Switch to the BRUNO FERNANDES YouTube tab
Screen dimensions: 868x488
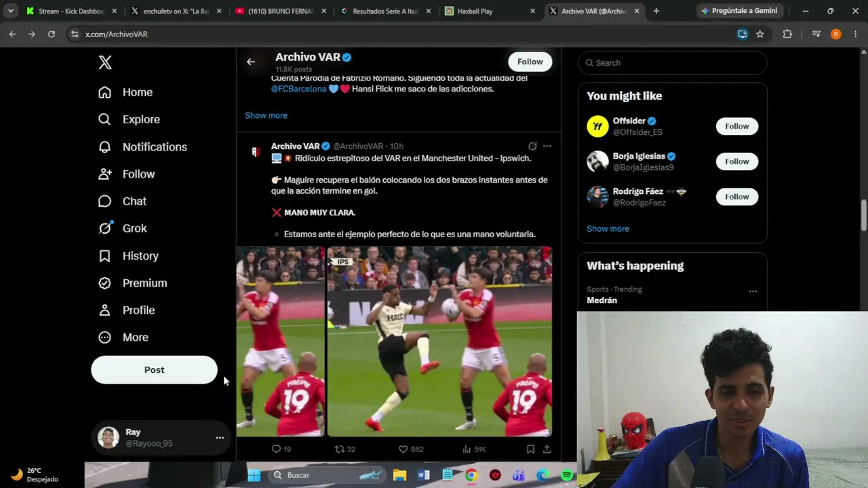pyautogui.click(x=279, y=11)
